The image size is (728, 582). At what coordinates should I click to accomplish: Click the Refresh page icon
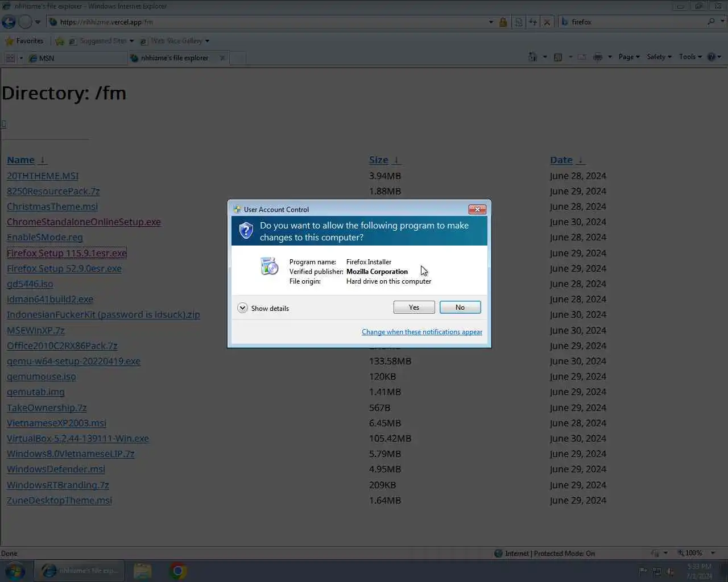tap(533, 22)
